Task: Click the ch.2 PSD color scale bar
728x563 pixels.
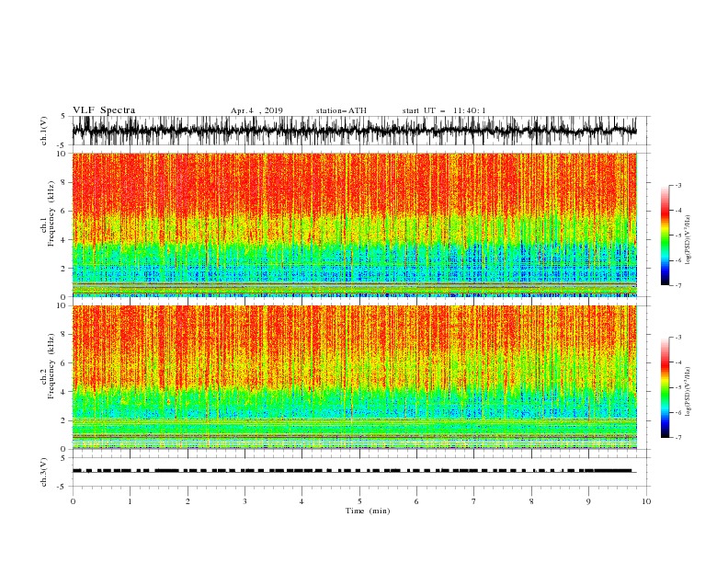Action: tap(665, 387)
